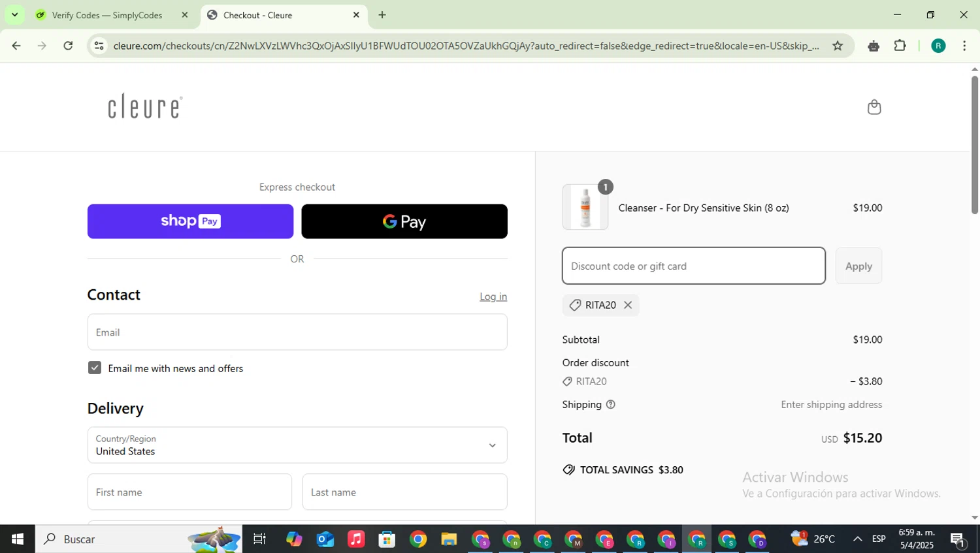Click the robot extension icon in the toolbar
The width and height of the screenshot is (980, 553).
(x=874, y=46)
